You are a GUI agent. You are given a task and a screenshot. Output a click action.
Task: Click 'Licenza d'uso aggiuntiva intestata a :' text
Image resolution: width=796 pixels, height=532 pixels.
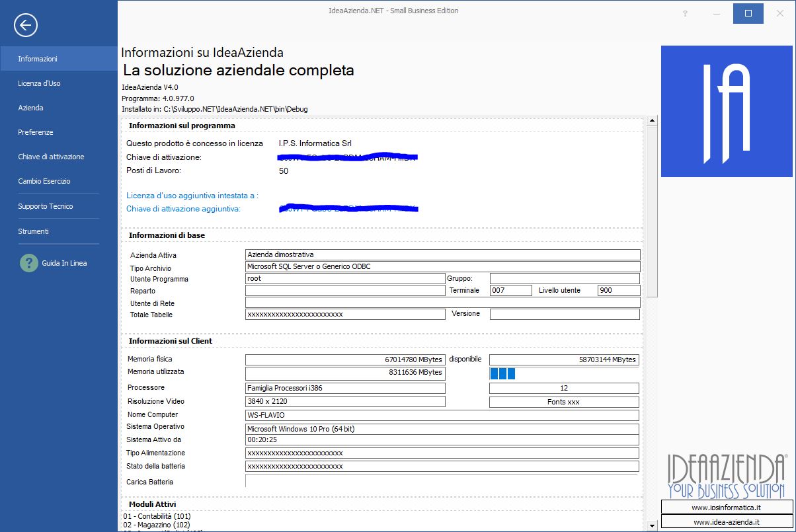click(192, 196)
